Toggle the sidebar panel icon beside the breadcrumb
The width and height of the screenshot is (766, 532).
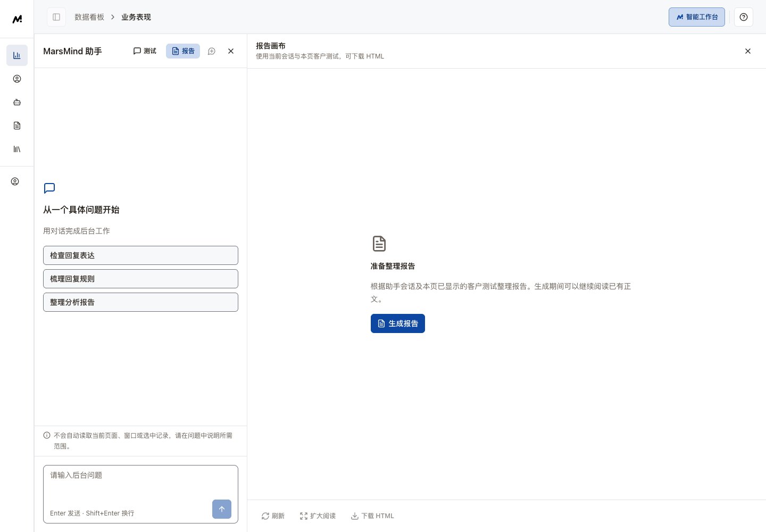[56, 17]
